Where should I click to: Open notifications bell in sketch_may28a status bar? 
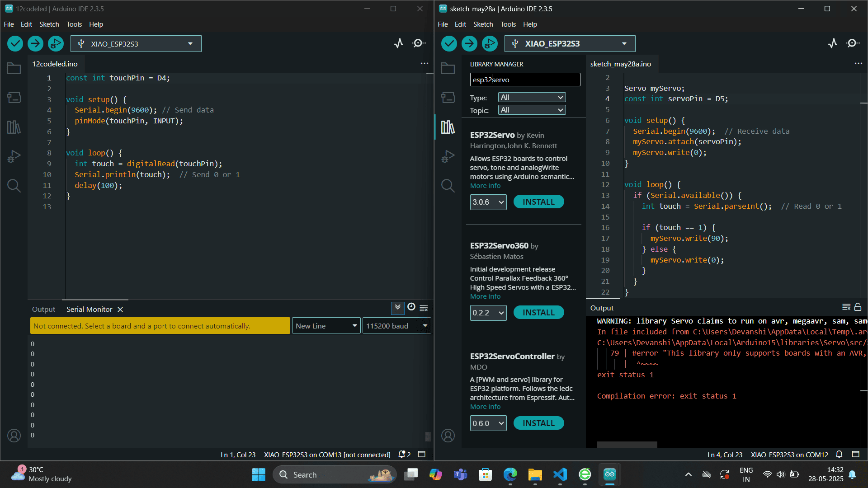[839, 455]
